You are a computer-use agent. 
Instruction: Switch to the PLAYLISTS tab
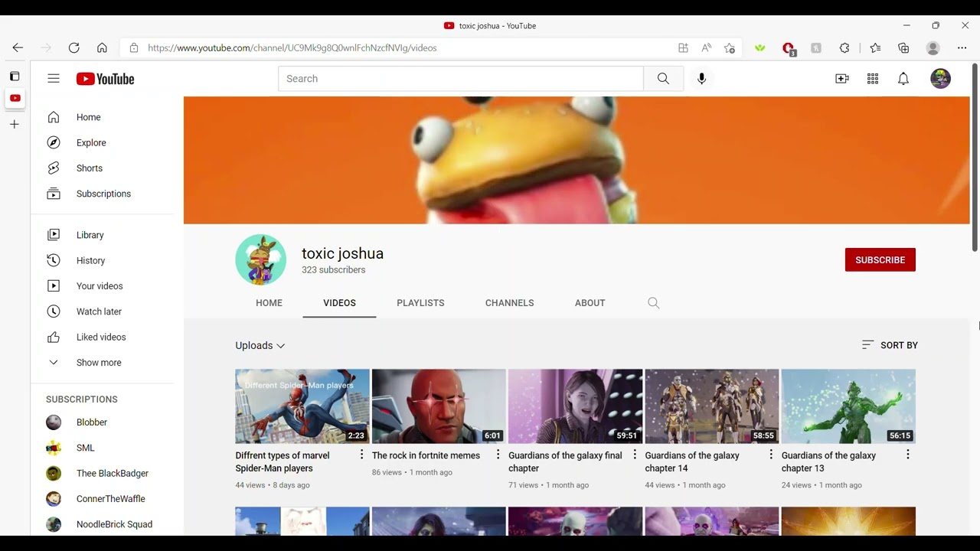click(420, 303)
